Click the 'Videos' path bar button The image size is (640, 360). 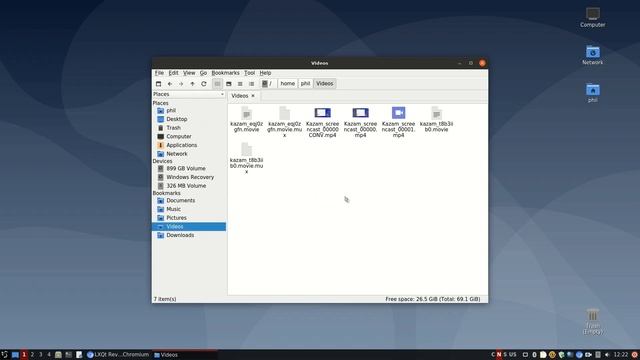(324, 84)
